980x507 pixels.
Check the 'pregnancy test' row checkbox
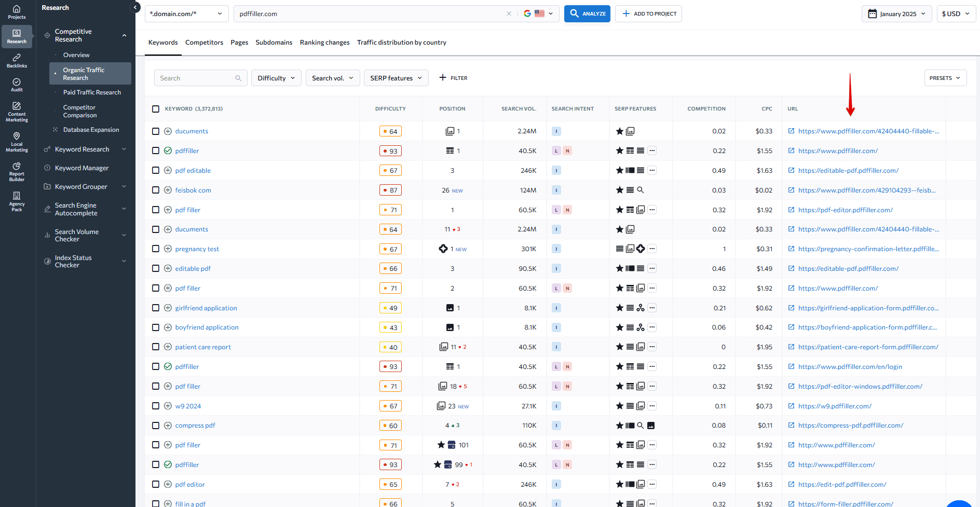point(156,249)
